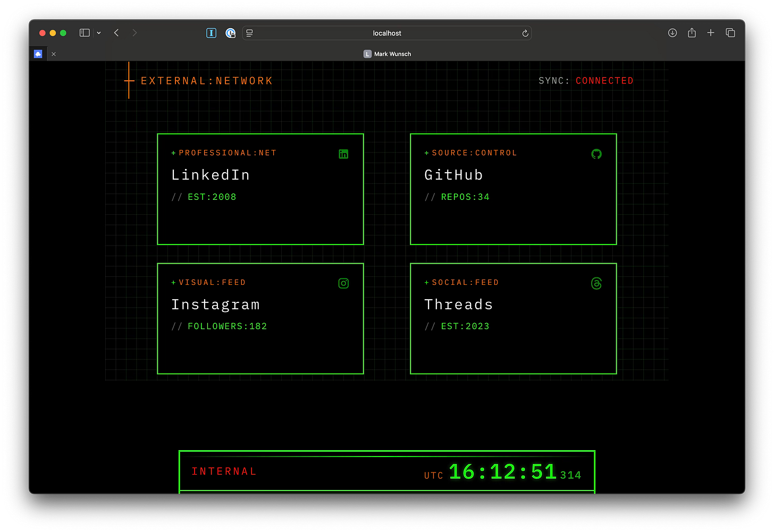Open the Share menu
The height and width of the screenshot is (532, 774).
[692, 33]
